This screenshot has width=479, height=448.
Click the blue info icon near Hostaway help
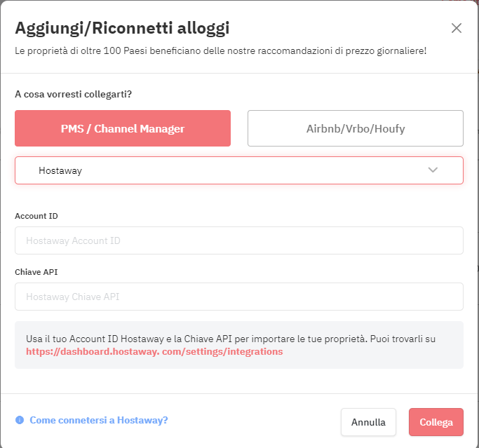pos(20,420)
